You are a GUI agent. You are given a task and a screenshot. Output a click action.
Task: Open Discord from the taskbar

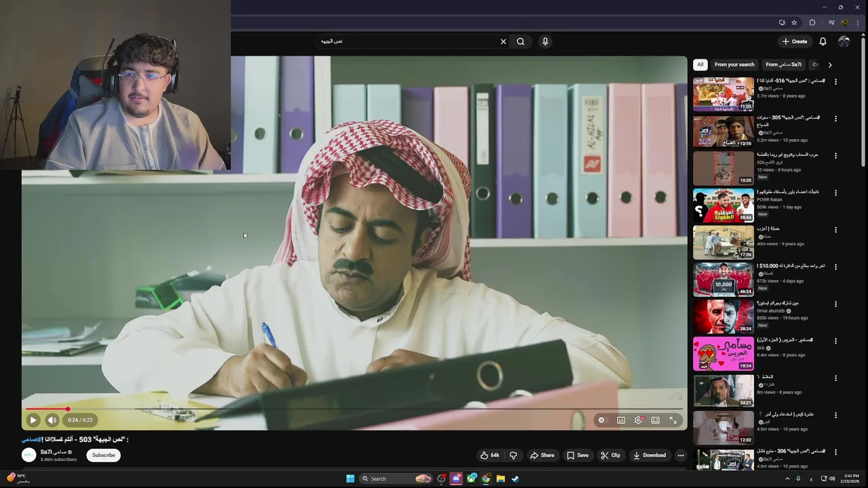tap(456, 479)
